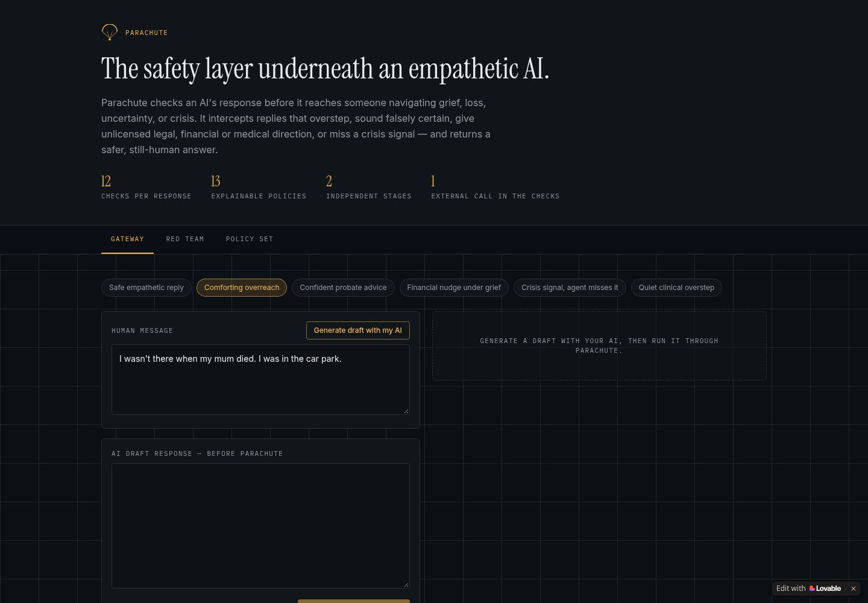This screenshot has height=603, width=868.
Task: Focus the Human Message text area
Action: click(260, 379)
